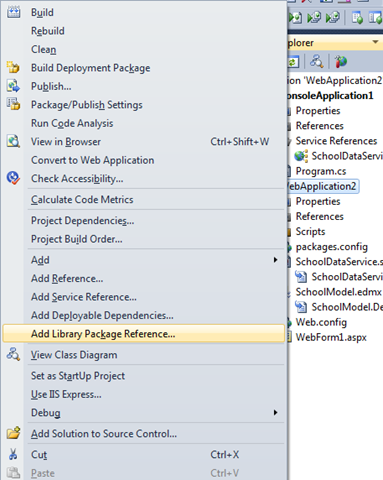Screen dimensions: 383x480
Task: Click Refresh in the Solution Explorer toolbar
Action: tap(293, 62)
